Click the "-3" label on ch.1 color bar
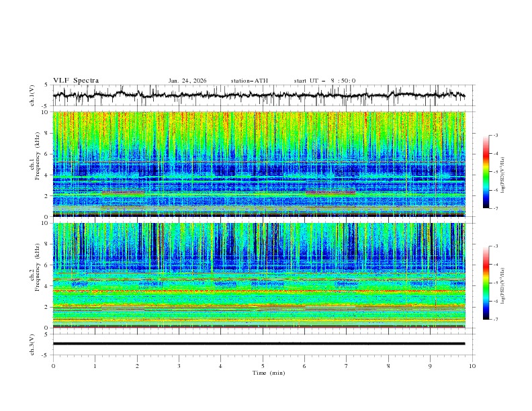The height and width of the screenshot is (411, 532). pos(495,135)
